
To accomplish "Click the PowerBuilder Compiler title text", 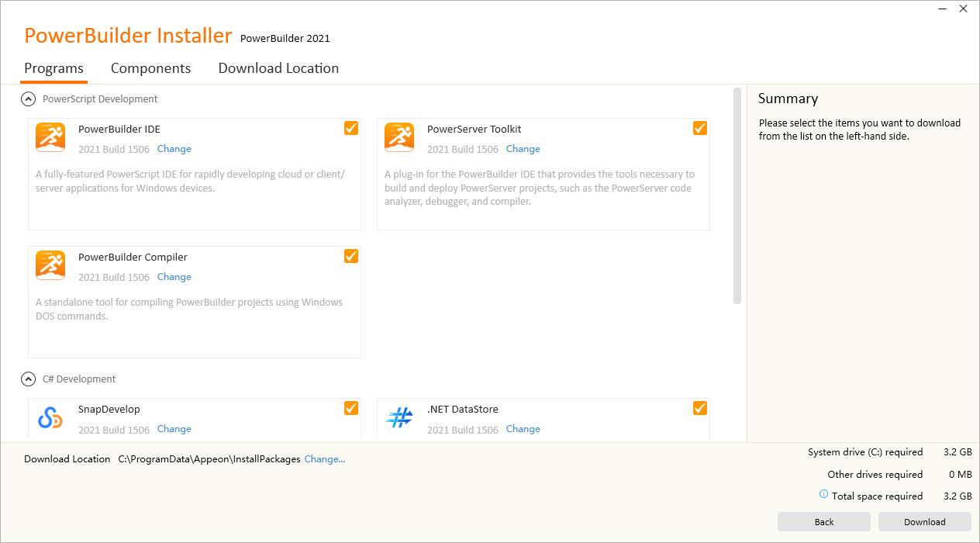I will click(133, 258).
